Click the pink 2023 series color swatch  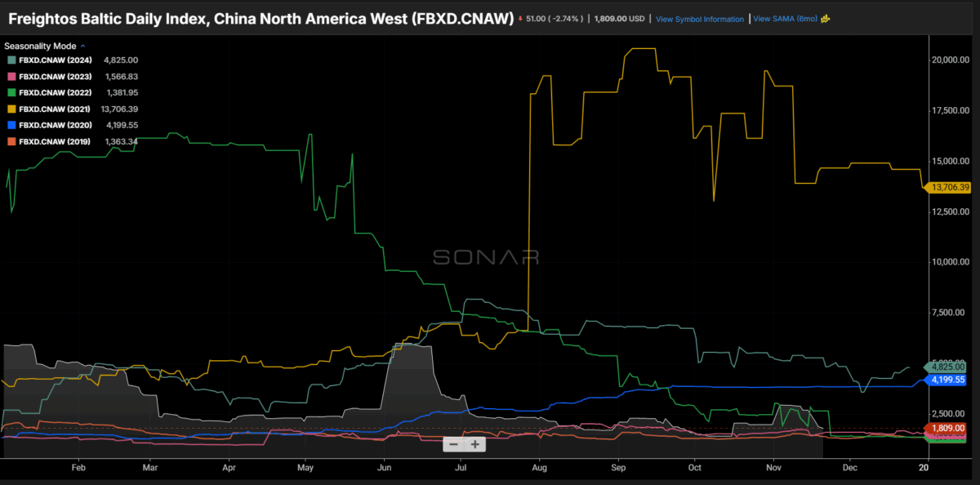pos(10,76)
